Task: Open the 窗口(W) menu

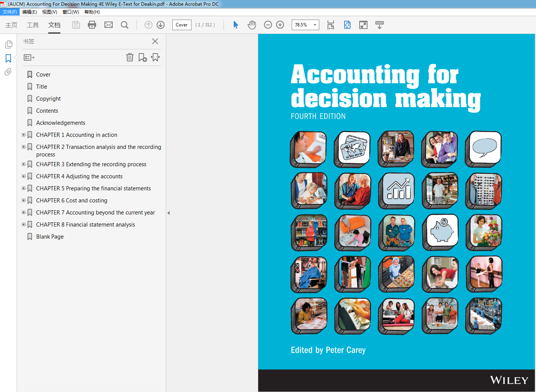Action: point(71,12)
